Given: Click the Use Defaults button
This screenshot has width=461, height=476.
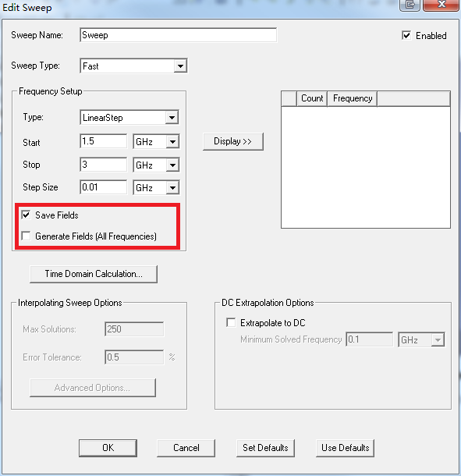Looking at the screenshot, I should click(x=345, y=448).
